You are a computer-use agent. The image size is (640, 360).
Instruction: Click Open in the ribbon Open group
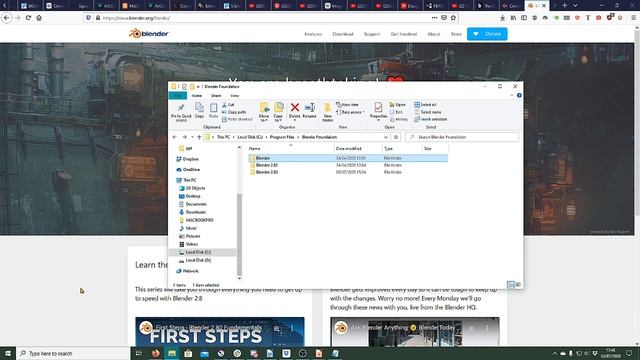pos(397,105)
